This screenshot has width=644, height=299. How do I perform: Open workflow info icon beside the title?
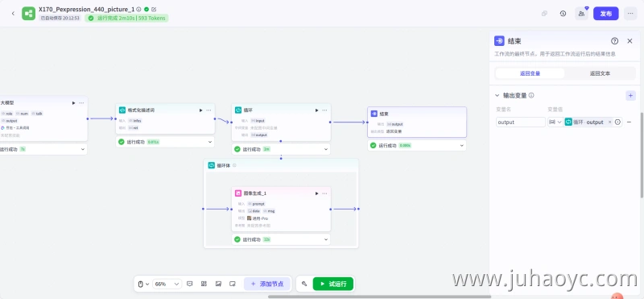[x=138, y=9]
